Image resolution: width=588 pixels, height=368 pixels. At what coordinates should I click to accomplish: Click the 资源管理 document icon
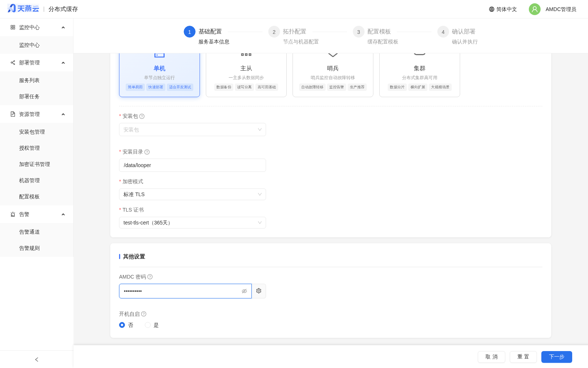point(13,114)
